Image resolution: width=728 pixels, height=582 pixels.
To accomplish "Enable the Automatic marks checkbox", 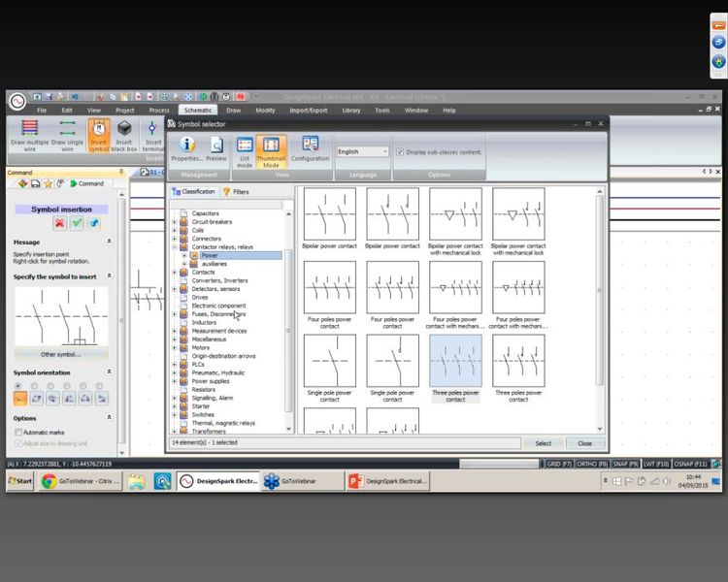I will tap(18, 432).
